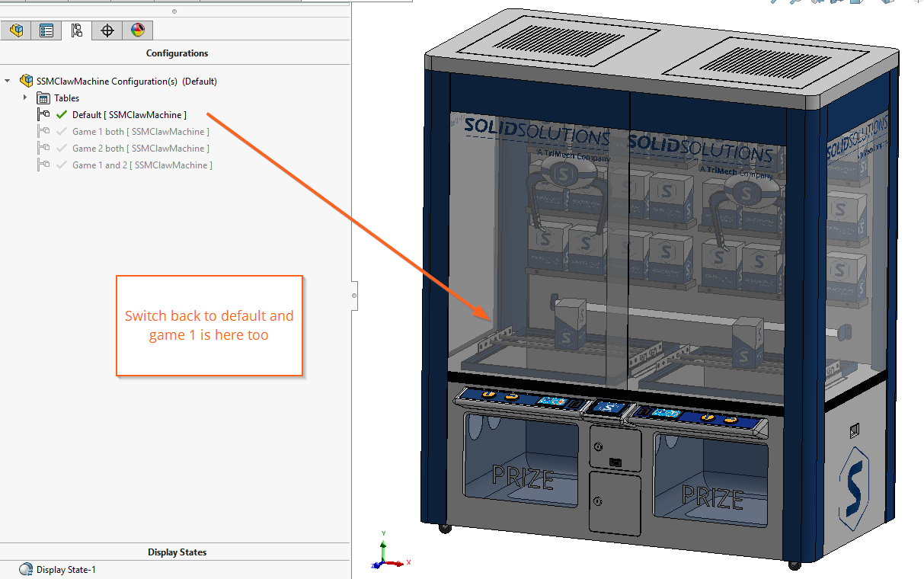This screenshot has height=579, width=924.
Task: Select the Game 1 and 2 configuration
Action: tap(140, 165)
